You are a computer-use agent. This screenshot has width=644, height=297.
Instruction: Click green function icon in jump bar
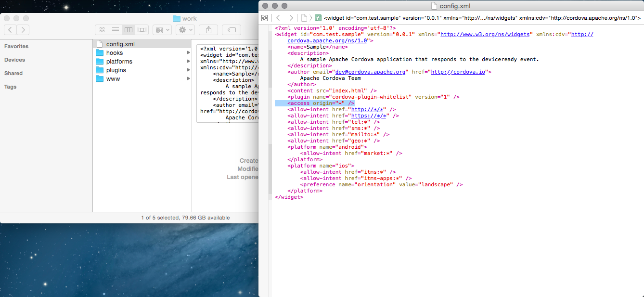pyautogui.click(x=318, y=18)
